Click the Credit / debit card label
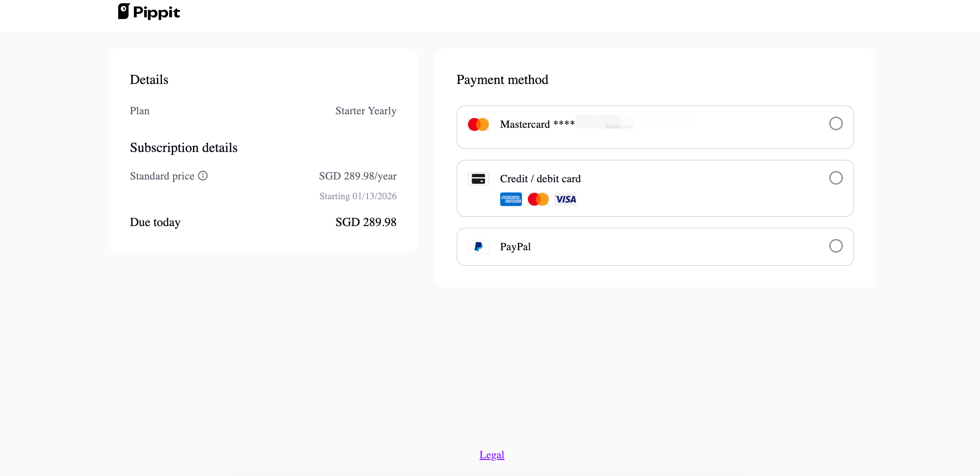 pos(540,179)
